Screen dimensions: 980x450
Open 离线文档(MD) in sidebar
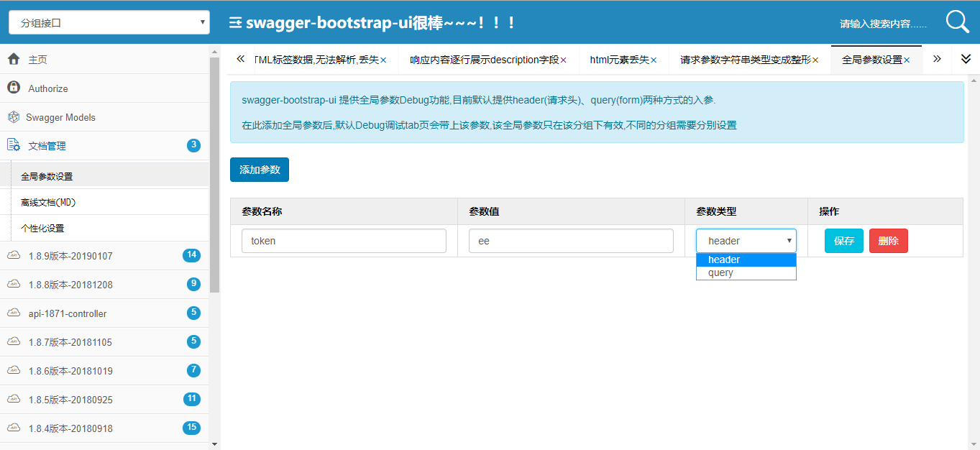tap(48, 203)
